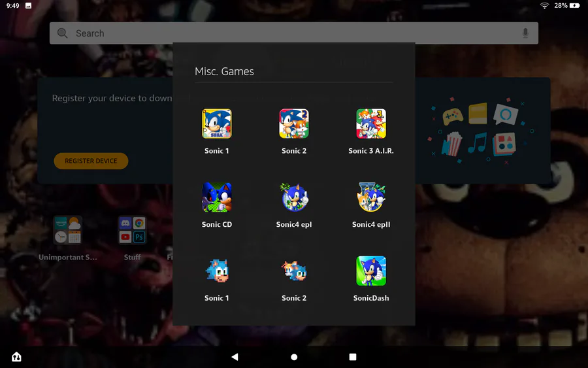Tap the Wi-Fi status icon
This screenshot has width=588, height=368.
coord(544,6)
